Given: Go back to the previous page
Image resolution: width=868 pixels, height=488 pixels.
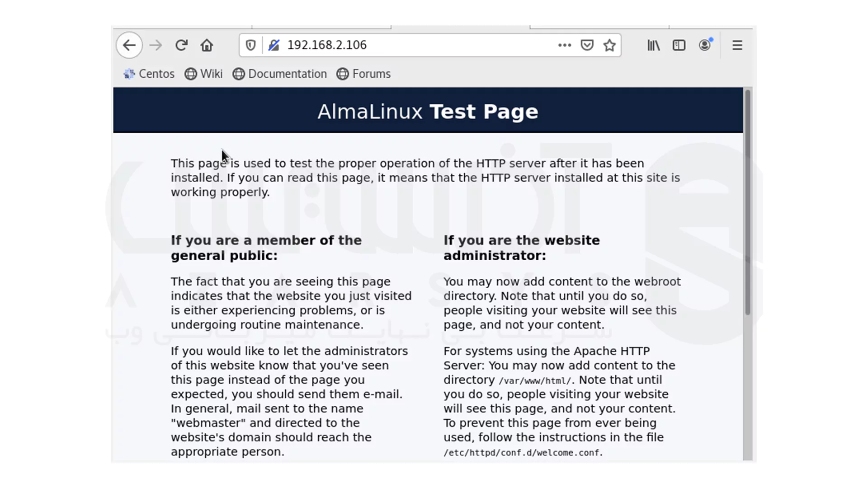Looking at the screenshot, I should (129, 45).
